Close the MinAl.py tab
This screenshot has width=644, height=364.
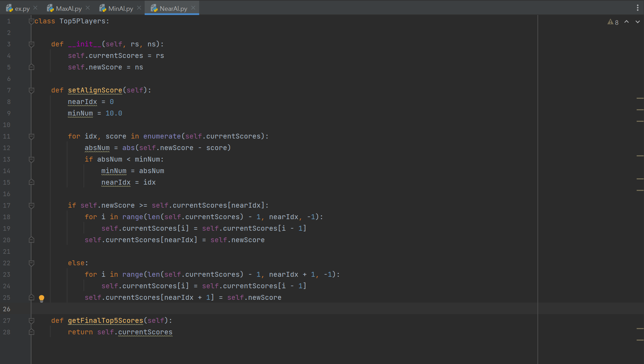click(x=139, y=8)
